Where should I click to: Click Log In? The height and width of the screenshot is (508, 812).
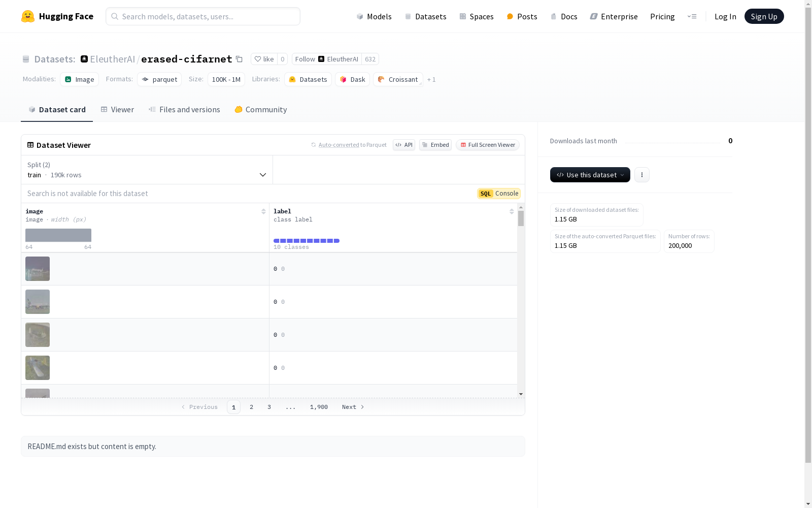725,16
